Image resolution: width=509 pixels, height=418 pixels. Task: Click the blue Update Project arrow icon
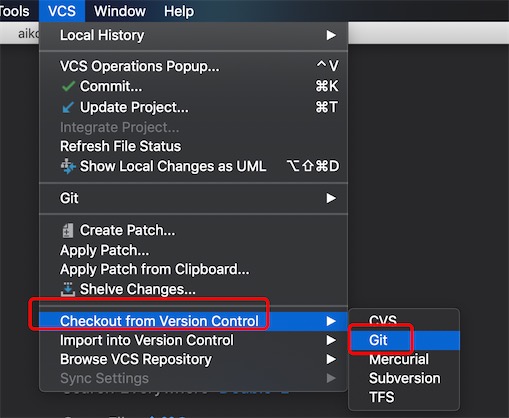(68, 107)
